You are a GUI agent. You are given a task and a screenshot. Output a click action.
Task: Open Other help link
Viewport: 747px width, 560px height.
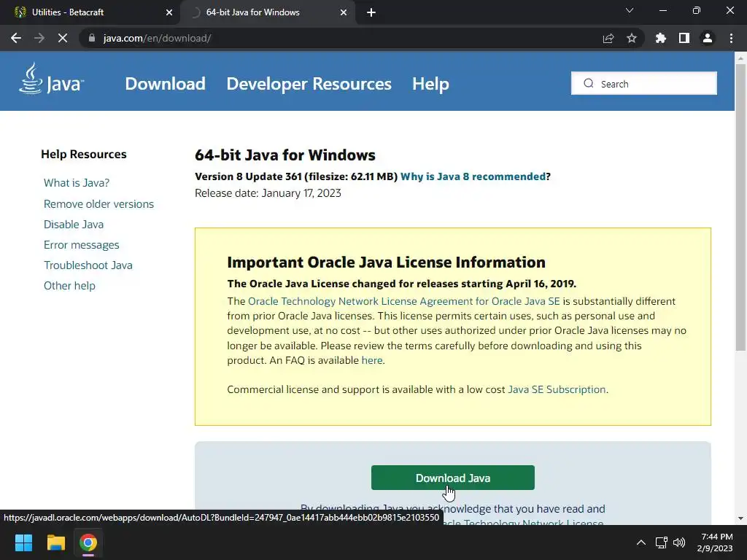tap(69, 286)
